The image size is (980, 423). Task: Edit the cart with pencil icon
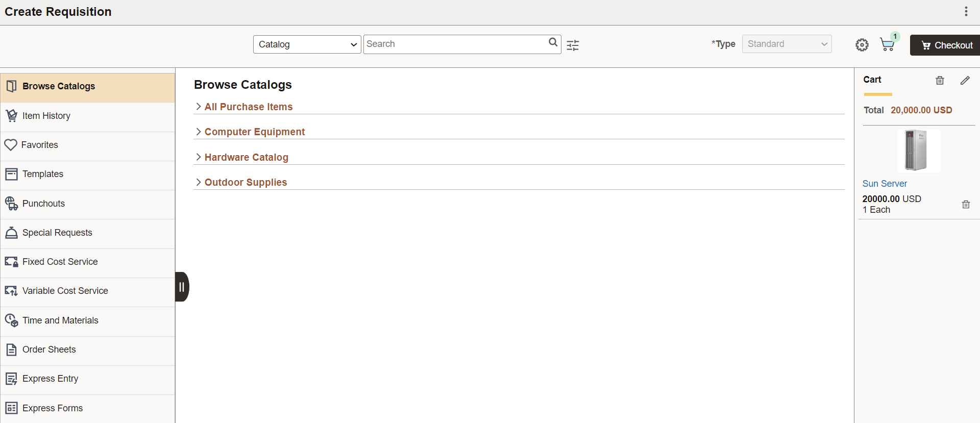point(965,80)
